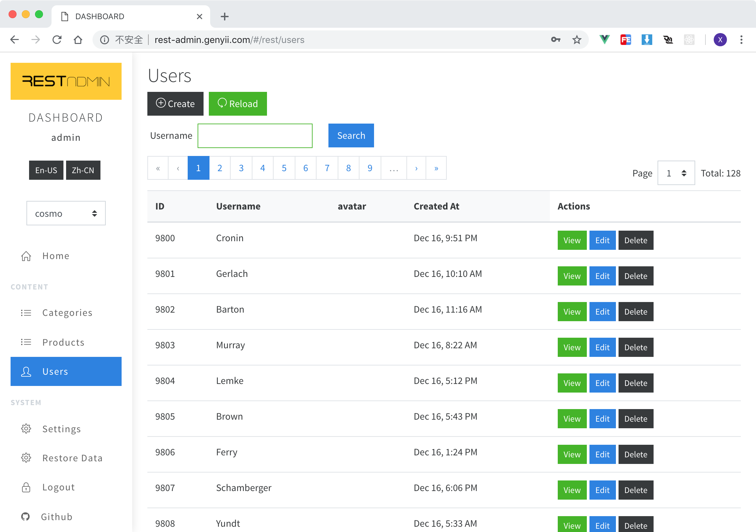Delete user Brown
756x532 pixels.
click(636, 419)
